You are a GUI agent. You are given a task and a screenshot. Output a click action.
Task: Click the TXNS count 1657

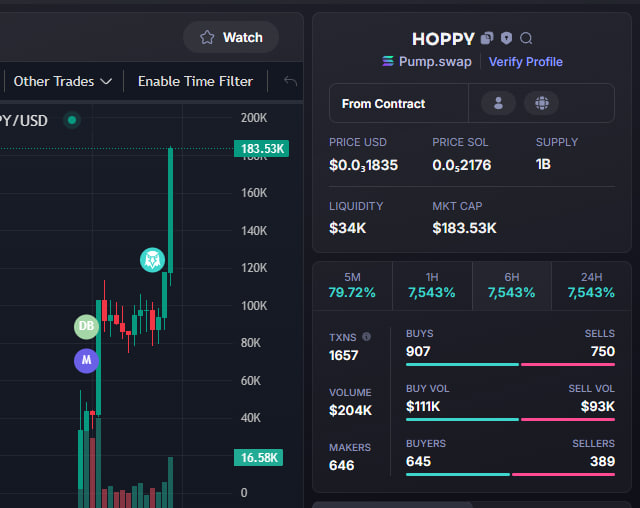point(344,355)
